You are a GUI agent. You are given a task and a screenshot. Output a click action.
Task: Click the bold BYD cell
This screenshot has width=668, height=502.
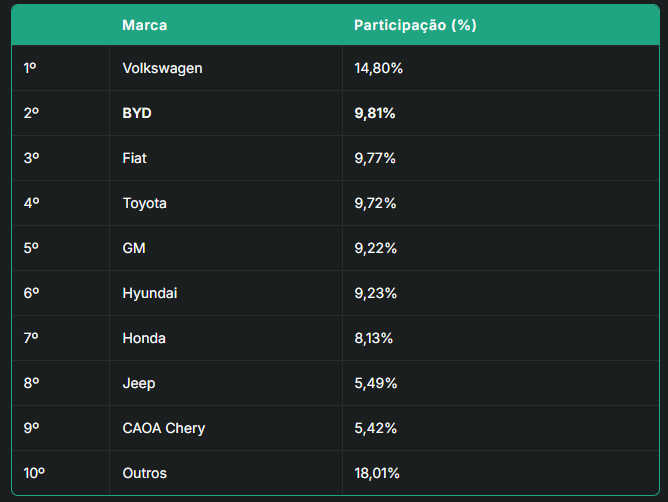[137, 113]
